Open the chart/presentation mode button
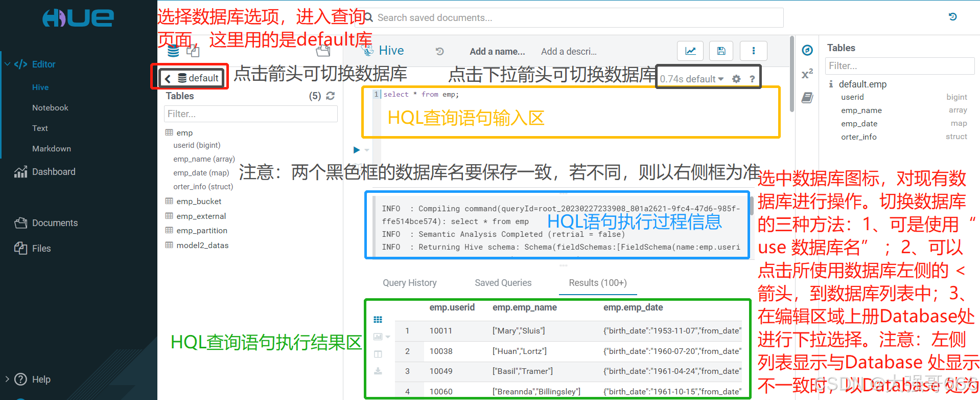This screenshot has height=400, width=980. point(690,51)
